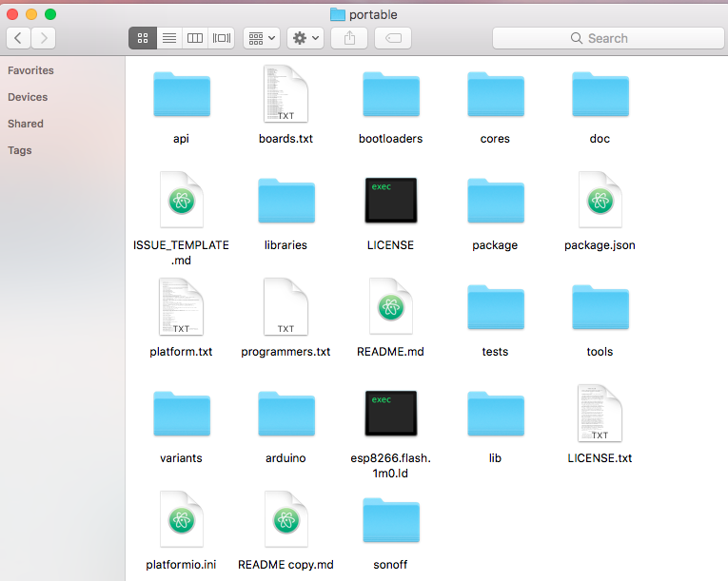Open the lib folder icon
Viewport: 728px width, 581px height.
click(x=496, y=414)
